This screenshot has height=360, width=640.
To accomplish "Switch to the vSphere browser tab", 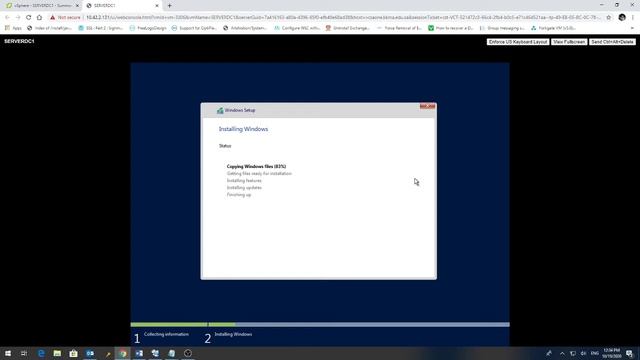I will pos(41,6).
